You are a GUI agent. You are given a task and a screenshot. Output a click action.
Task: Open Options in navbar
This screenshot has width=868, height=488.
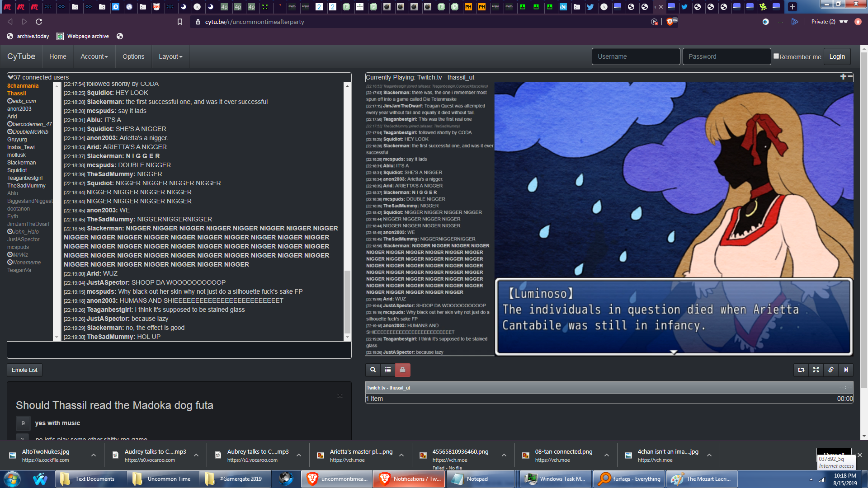point(133,56)
